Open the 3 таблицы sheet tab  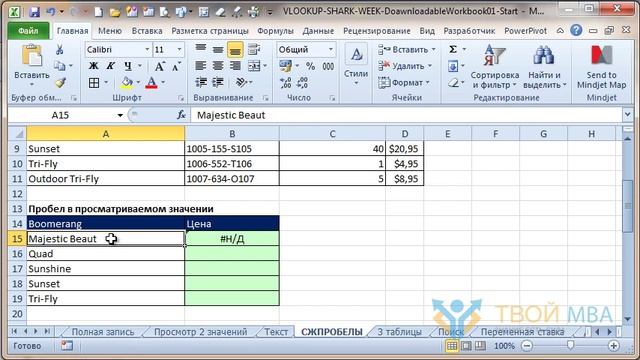pos(399,332)
